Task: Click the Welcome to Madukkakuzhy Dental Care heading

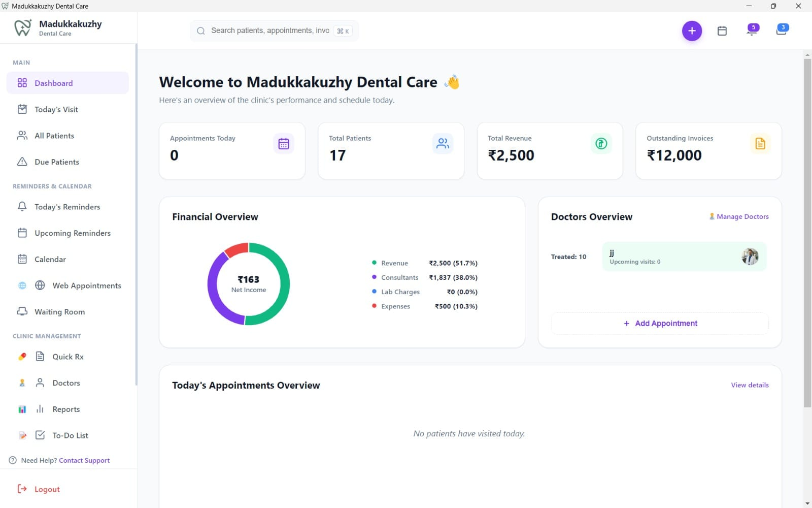Action: click(x=298, y=82)
